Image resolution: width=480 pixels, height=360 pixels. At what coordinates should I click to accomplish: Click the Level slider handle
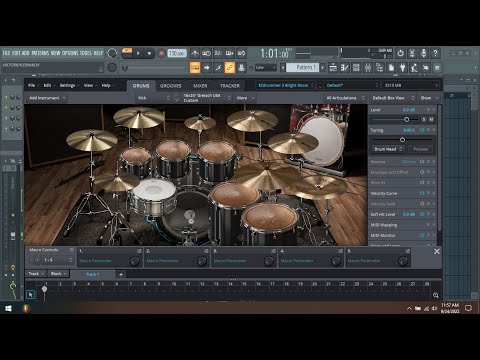tap(406, 119)
